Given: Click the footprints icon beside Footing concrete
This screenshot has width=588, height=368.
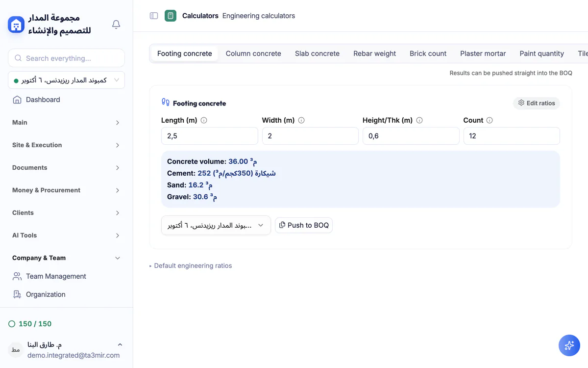Looking at the screenshot, I should [x=166, y=103].
